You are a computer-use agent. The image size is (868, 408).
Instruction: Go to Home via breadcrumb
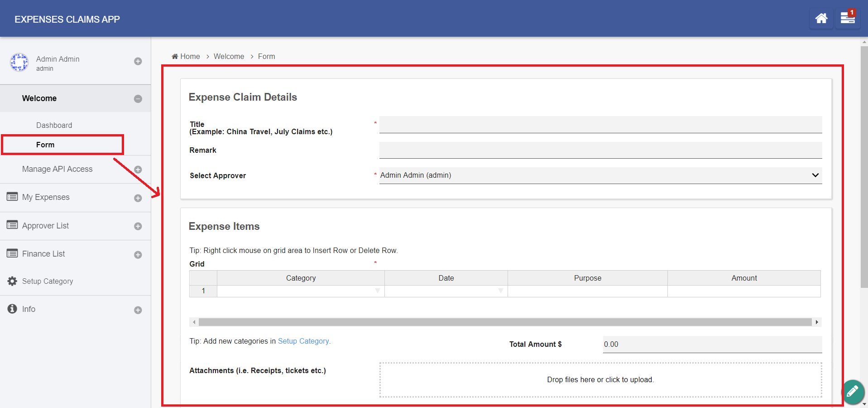(x=190, y=56)
